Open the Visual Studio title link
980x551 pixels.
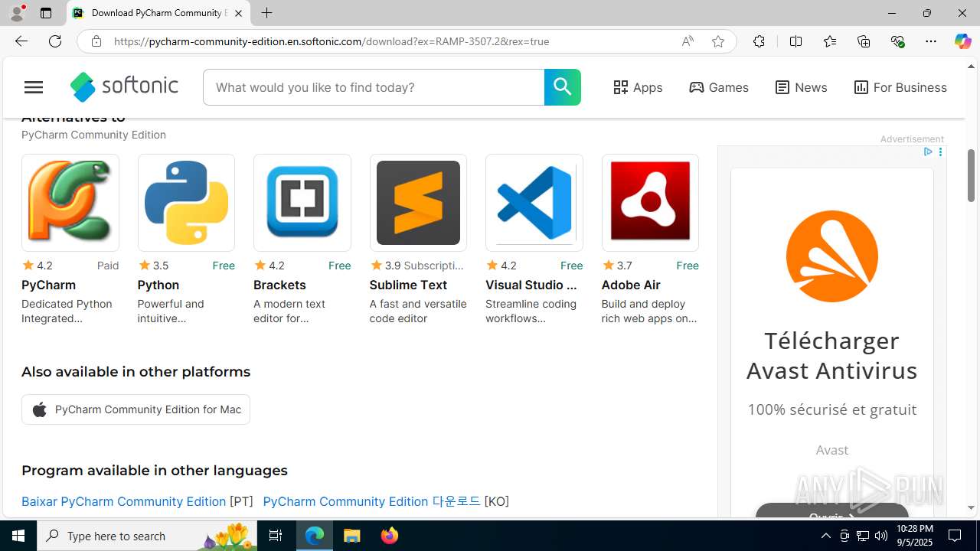coord(531,285)
